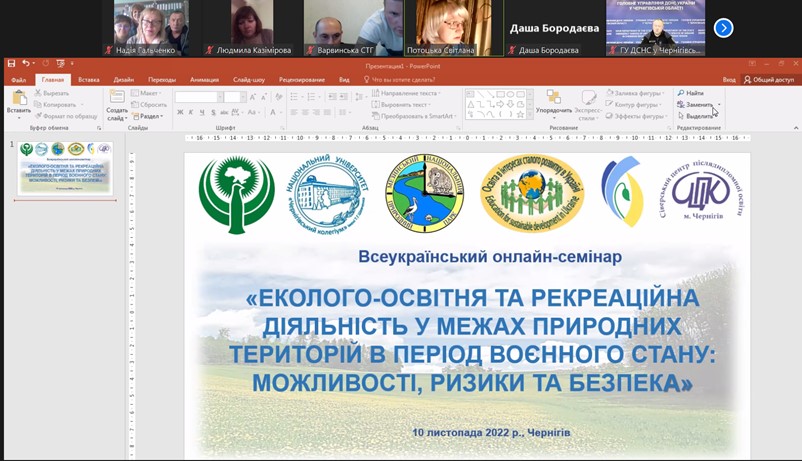Choose the triangle shape from gallery
The image size is (802, 461).
(471, 104)
